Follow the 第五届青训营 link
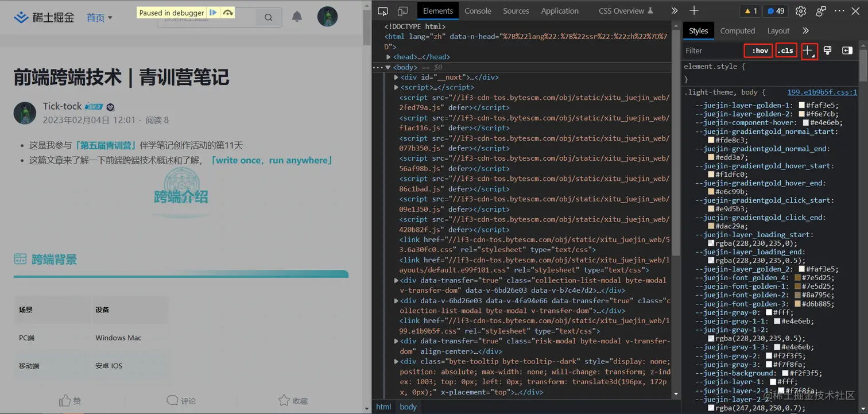868x414 pixels. pyautogui.click(x=106, y=145)
